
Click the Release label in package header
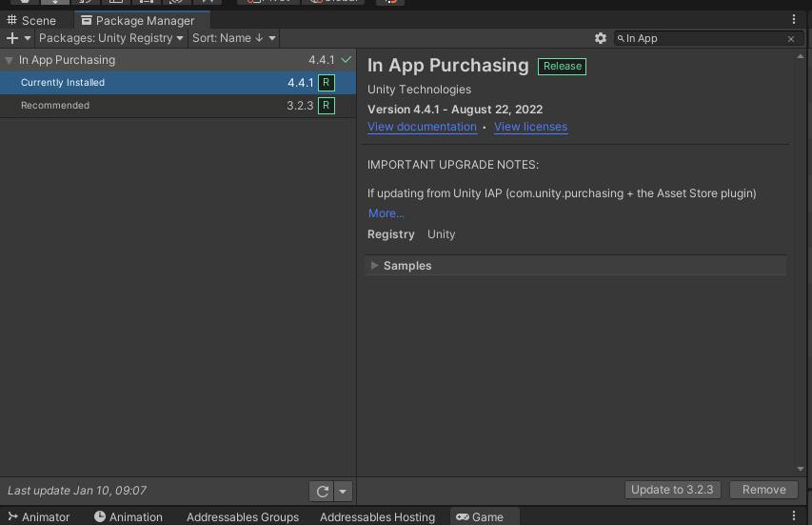562,67
